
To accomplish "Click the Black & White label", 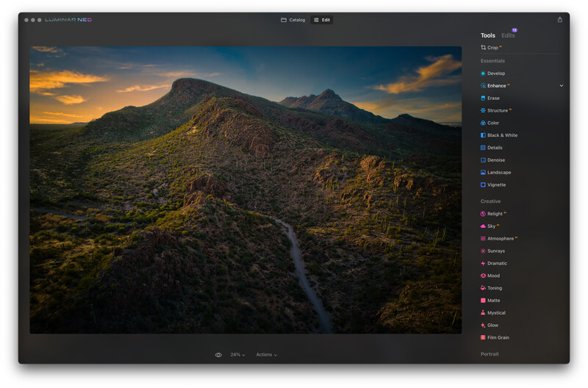I will 503,135.
